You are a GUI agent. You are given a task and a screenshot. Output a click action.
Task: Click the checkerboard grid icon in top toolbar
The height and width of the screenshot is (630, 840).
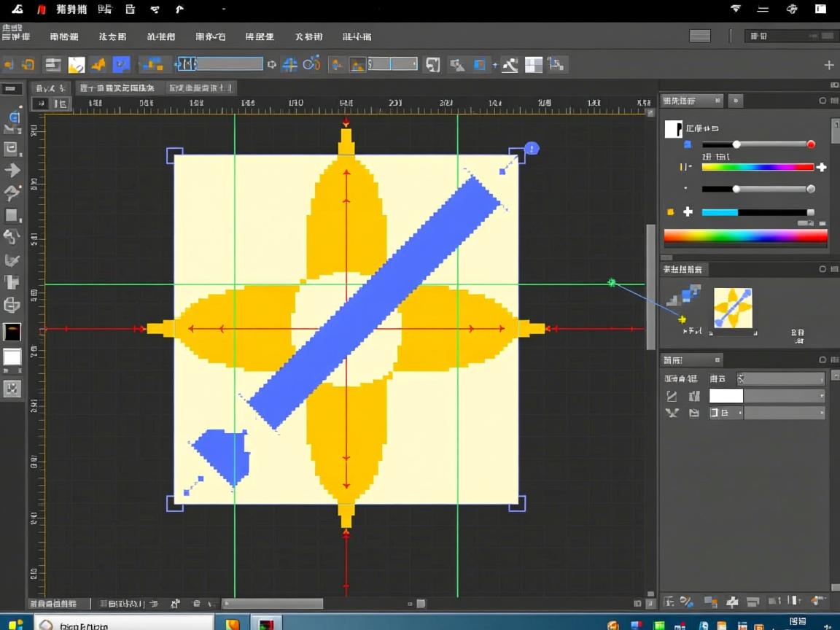pyautogui.click(x=534, y=65)
